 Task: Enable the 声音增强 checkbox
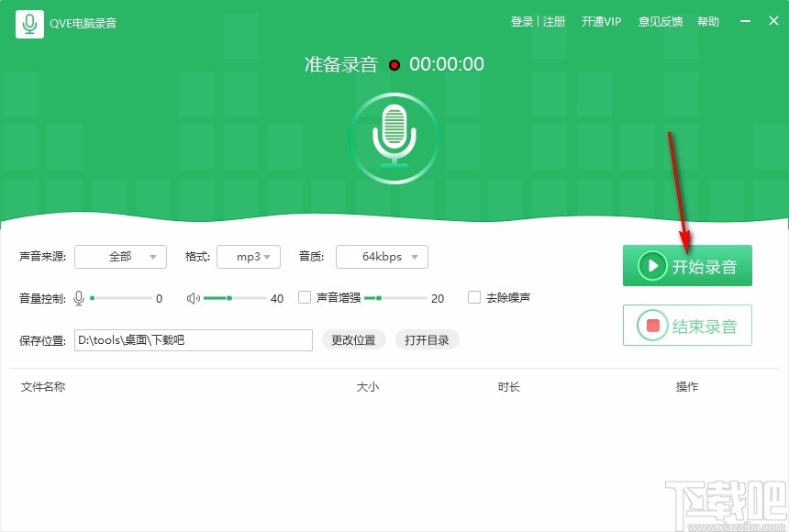coord(304,297)
